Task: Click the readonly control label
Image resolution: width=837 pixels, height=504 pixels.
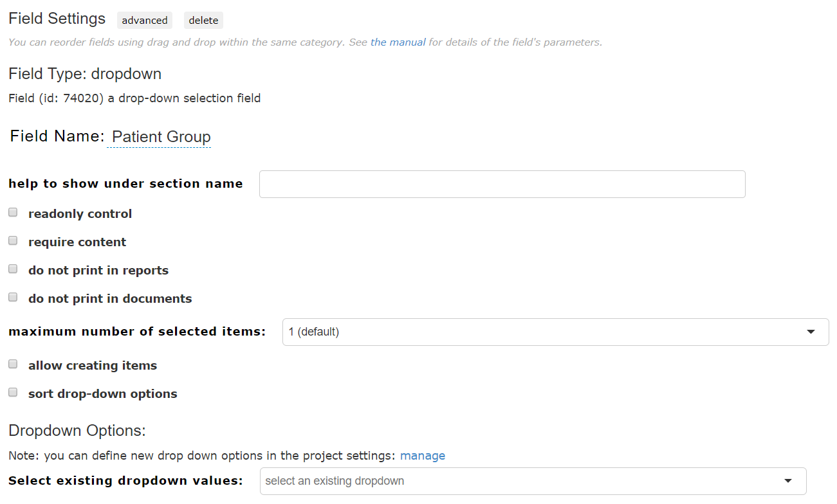Action: pyautogui.click(x=80, y=214)
